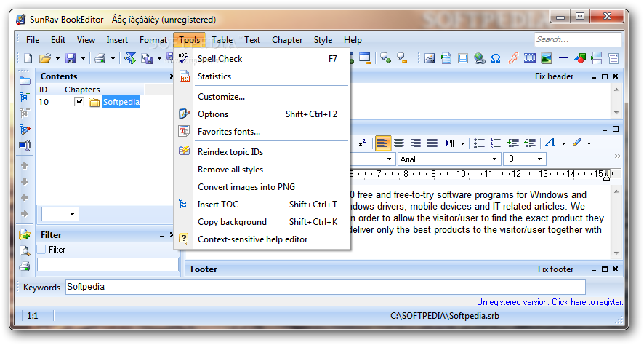Click Insert TOC in the Tools menu

[262, 205]
